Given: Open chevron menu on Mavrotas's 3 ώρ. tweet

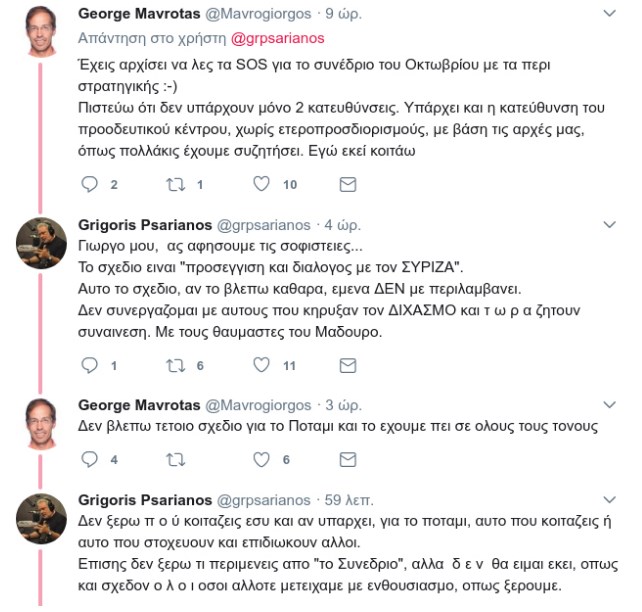Looking at the screenshot, I should click(610, 404).
